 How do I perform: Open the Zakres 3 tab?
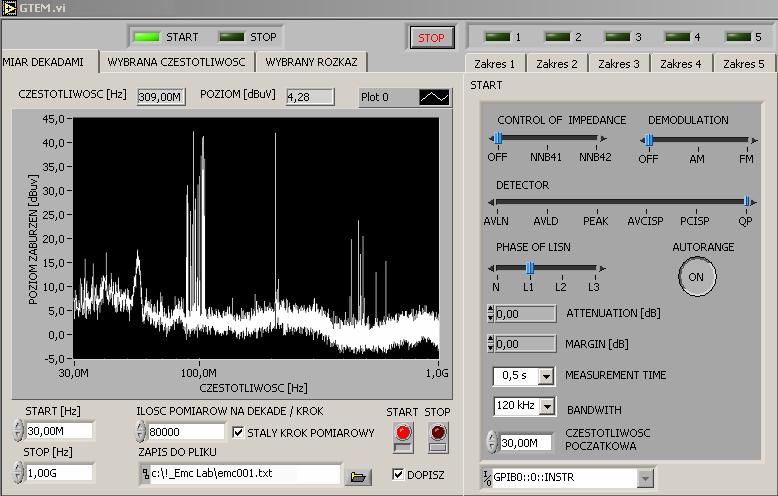(x=619, y=64)
